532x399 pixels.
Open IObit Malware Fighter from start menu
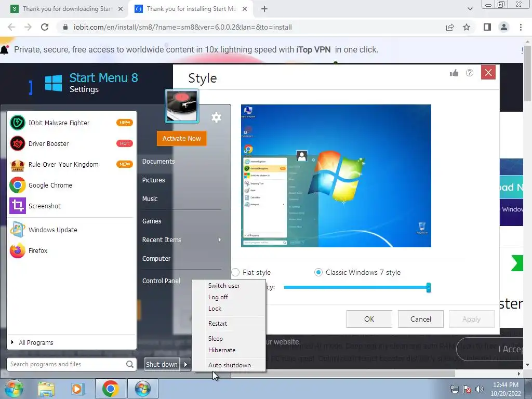click(x=71, y=123)
